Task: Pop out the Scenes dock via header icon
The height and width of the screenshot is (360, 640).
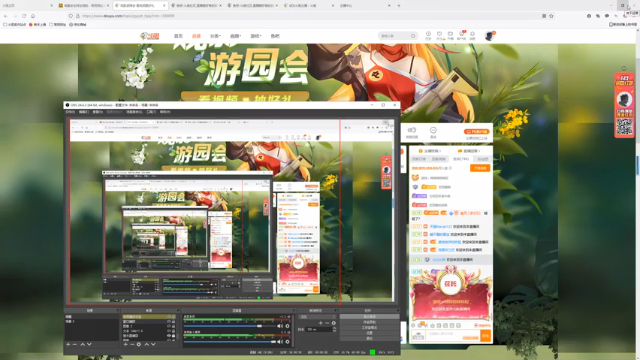Action: coord(118,311)
